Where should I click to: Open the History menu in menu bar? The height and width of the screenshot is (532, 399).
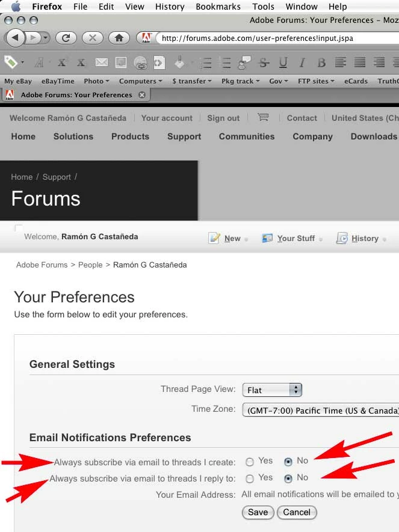point(170,7)
